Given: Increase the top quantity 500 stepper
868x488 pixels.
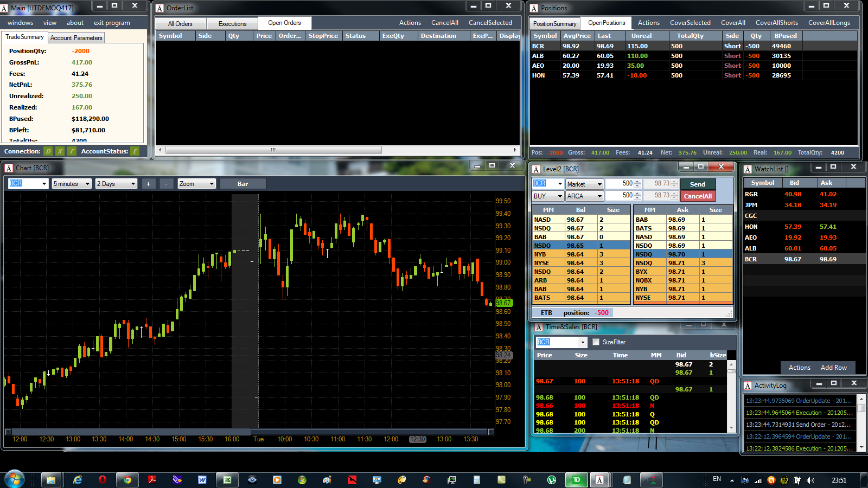Looking at the screenshot, I should 637,182.
